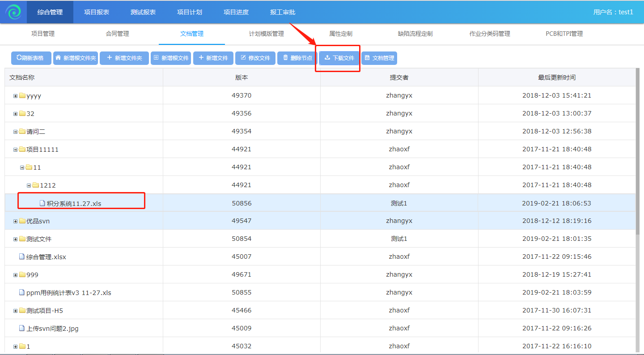Viewport: 644px width, 355px height.
Task: Click the 新增文件 button
Action: pyautogui.click(x=213, y=58)
